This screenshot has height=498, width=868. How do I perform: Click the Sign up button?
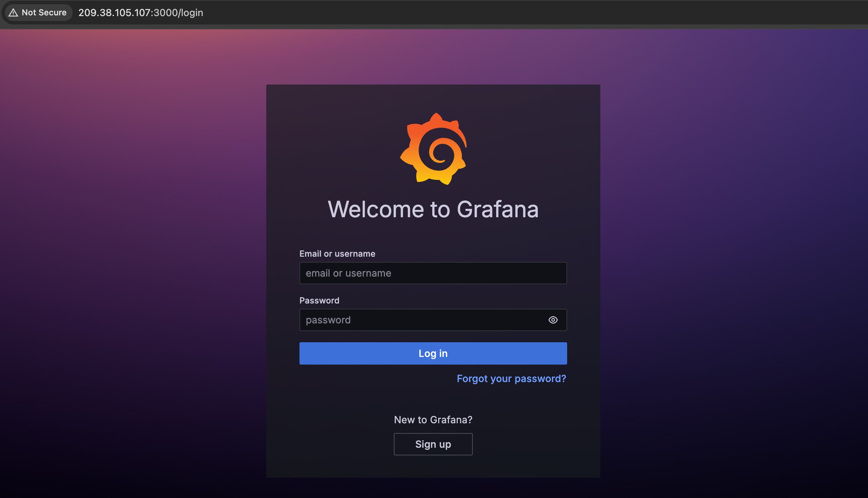[x=433, y=444]
